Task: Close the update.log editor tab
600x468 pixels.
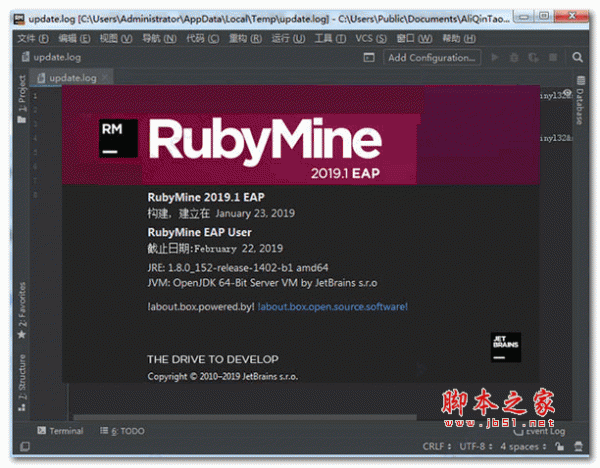Action: [x=105, y=78]
